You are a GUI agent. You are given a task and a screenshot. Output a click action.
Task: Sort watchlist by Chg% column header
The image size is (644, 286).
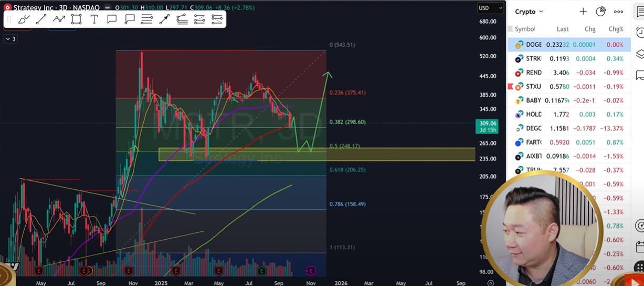(615, 29)
